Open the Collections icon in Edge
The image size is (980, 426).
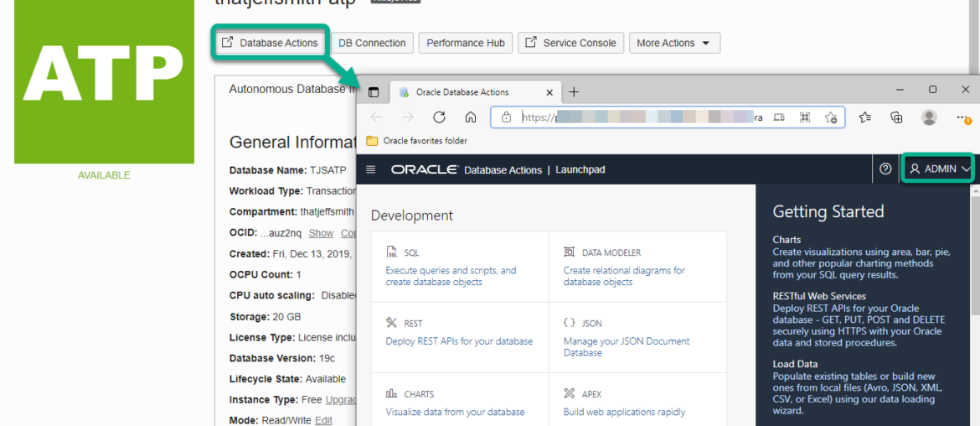[897, 117]
